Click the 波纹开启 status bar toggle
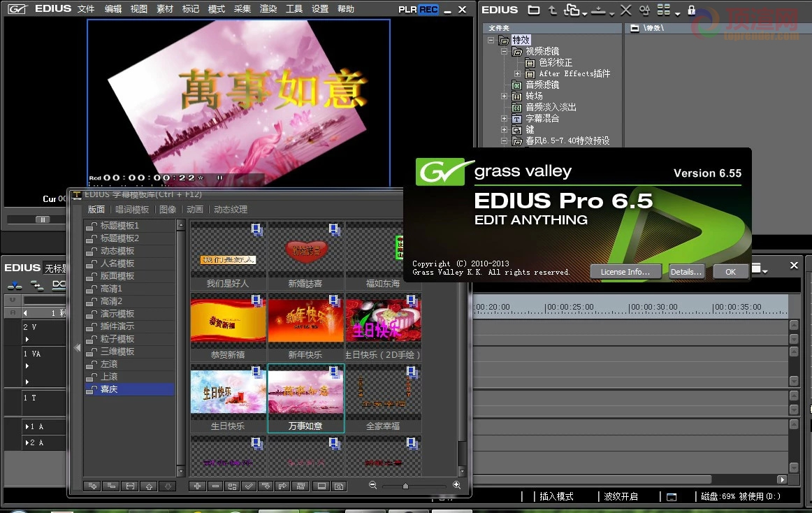Image resolution: width=812 pixels, height=513 pixels. [x=621, y=496]
